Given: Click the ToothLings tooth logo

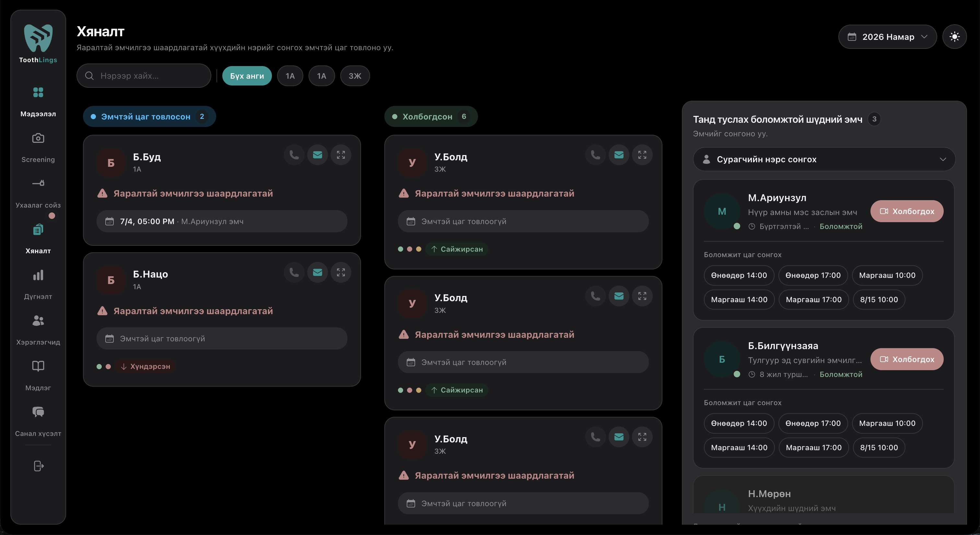Looking at the screenshot, I should click(x=38, y=38).
